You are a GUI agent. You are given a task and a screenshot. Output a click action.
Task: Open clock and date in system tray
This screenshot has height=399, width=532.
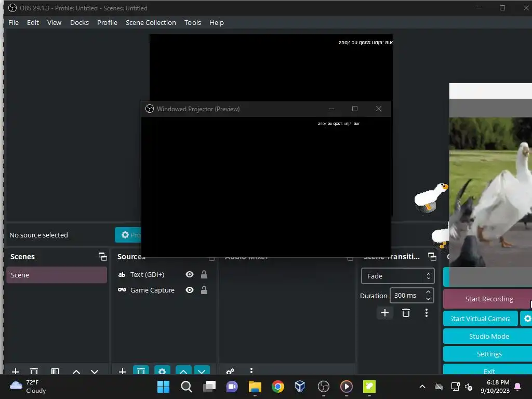(x=495, y=387)
